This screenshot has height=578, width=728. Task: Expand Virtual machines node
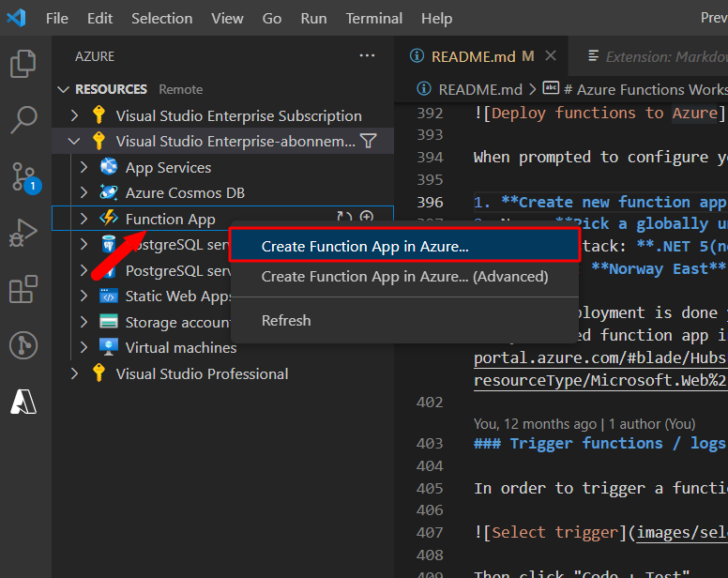(83, 347)
